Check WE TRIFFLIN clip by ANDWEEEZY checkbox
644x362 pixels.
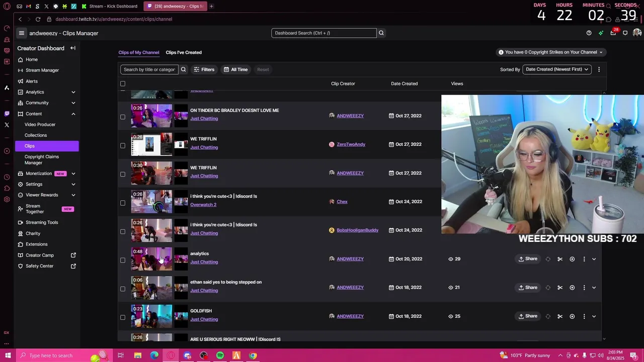pyautogui.click(x=123, y=174)
